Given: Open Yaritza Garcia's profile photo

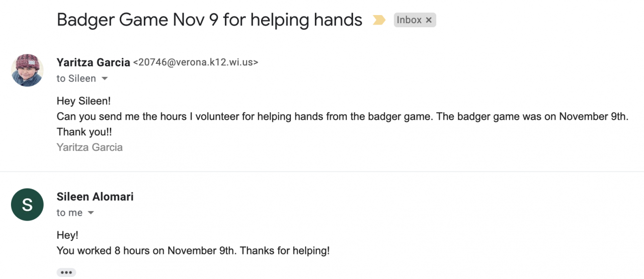Looking at the screenshot, I should (x=27, y=70).
